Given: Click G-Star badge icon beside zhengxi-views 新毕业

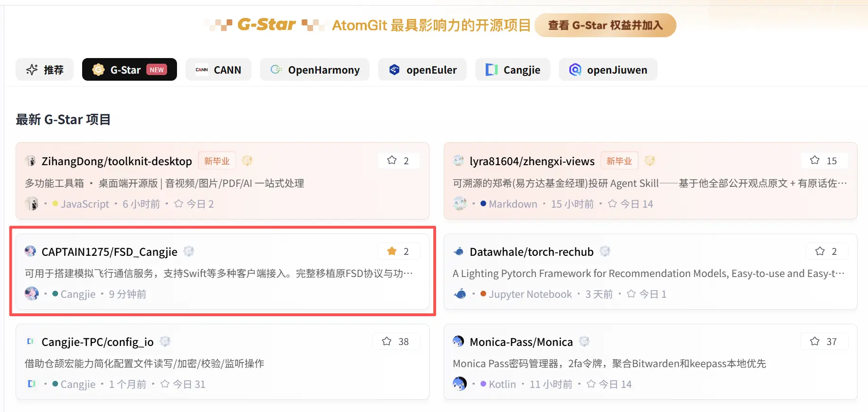Looking at the screenshot, I should [x=650, y=161].
